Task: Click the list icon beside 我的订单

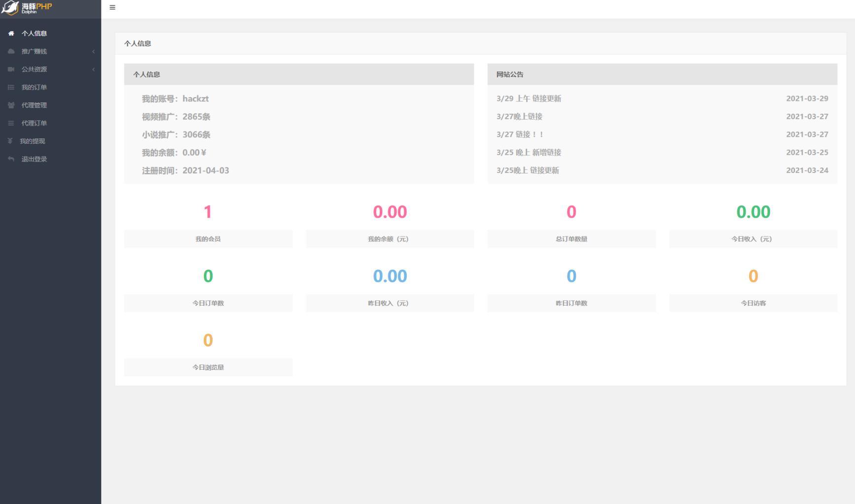Action: pos(11,87)
